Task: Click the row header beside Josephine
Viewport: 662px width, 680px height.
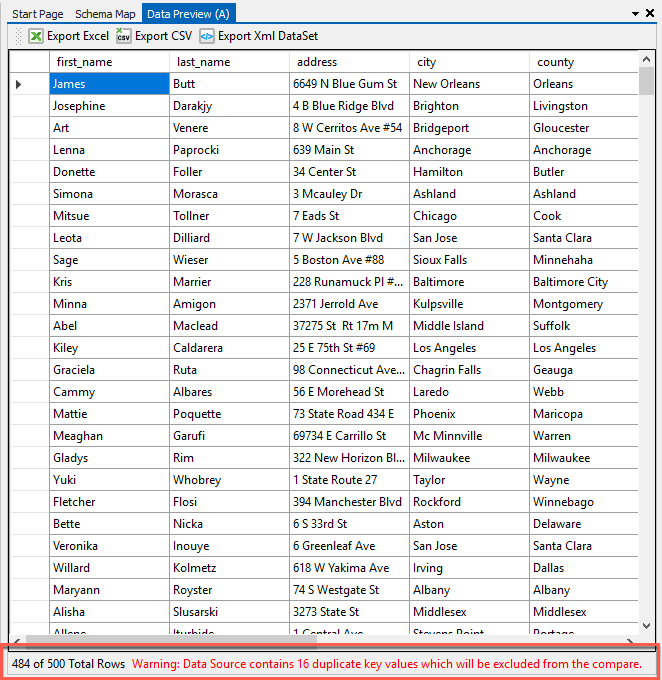Action: [29, 106]
